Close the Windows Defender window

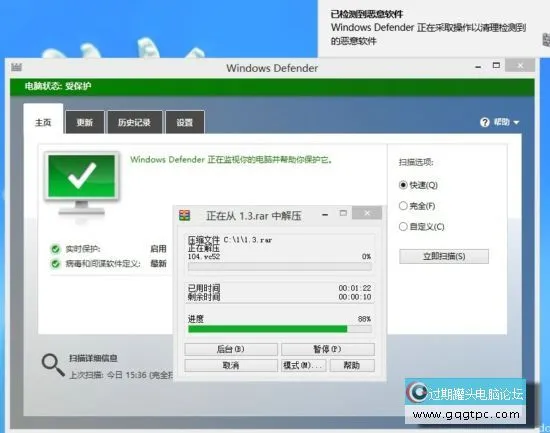(520, 65)
